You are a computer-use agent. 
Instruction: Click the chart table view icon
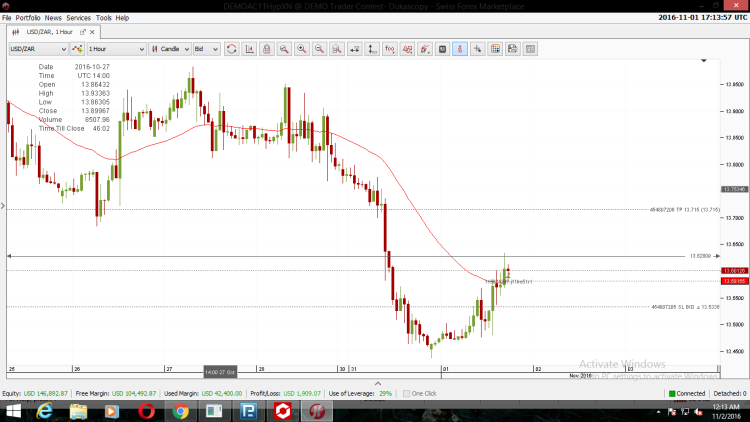pos(530,49)
